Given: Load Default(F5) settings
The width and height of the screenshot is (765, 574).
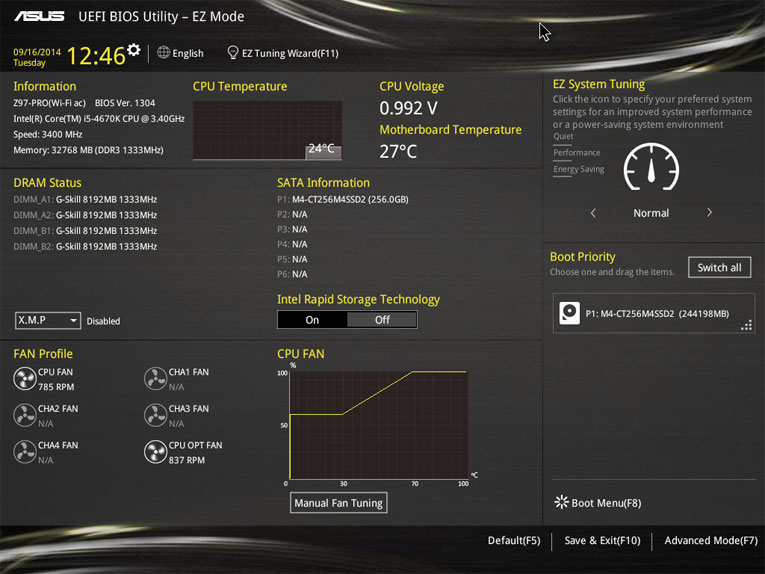Looking at the screenshot, I should coord(514,540).
